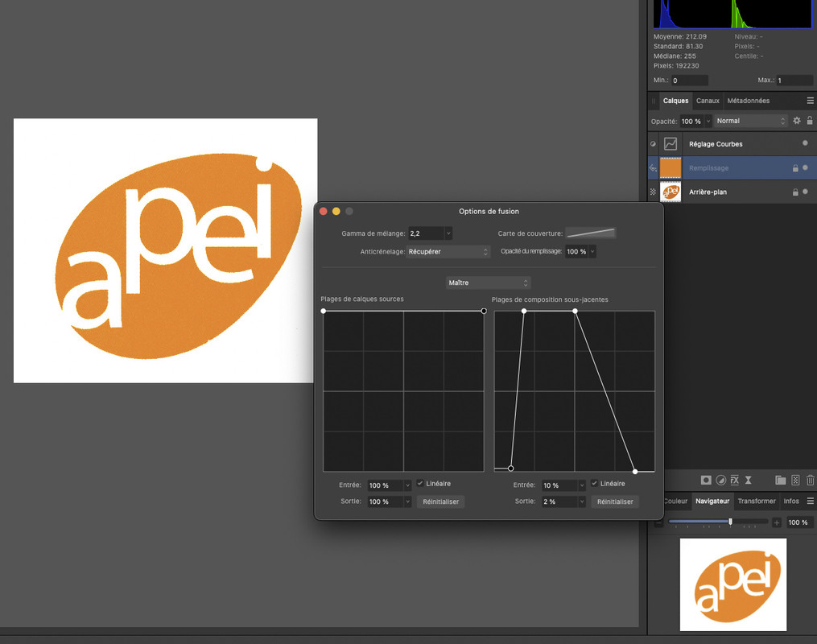Switch to the Transformer tab
This screenshot has height=644, width=817.
757,501
